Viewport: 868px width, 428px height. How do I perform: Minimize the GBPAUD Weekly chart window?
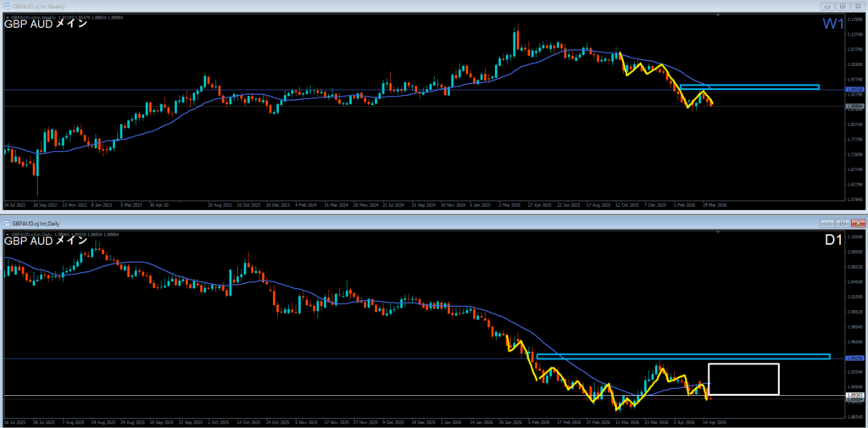[829, 6]
